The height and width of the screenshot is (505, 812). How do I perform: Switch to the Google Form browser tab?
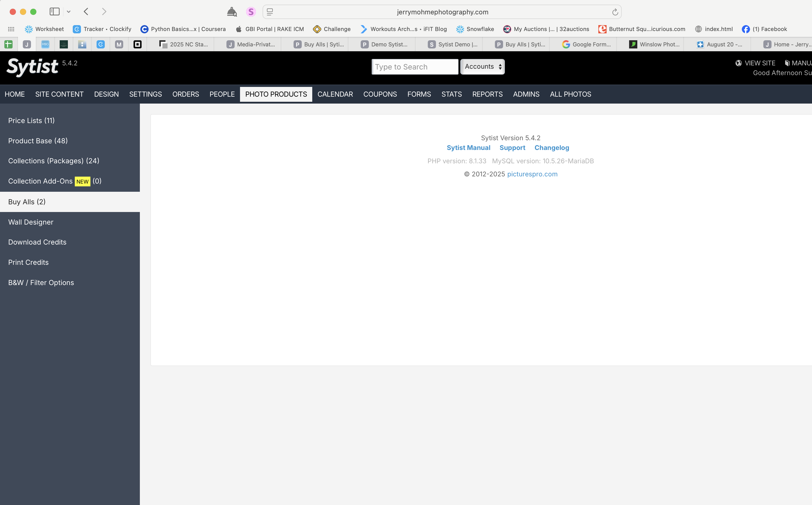[586, 44]
